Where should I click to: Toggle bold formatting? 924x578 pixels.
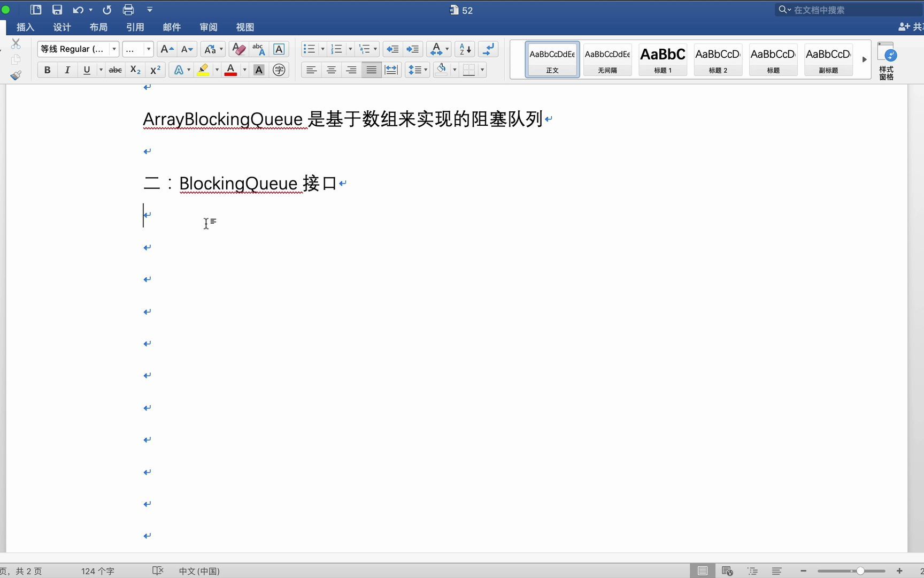click(48, 70)
